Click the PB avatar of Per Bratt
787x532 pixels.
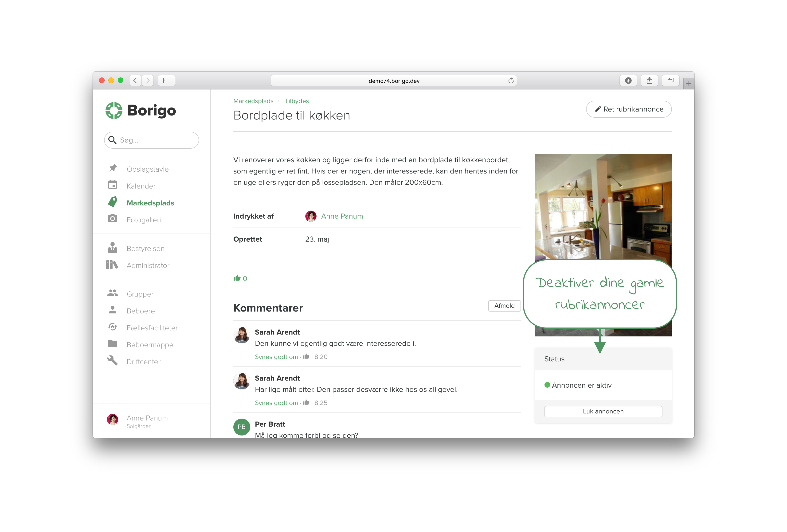(242, 427)
